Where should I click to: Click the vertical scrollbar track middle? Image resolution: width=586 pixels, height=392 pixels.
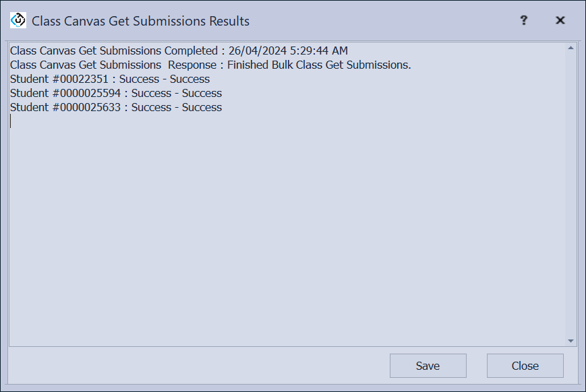571,195
